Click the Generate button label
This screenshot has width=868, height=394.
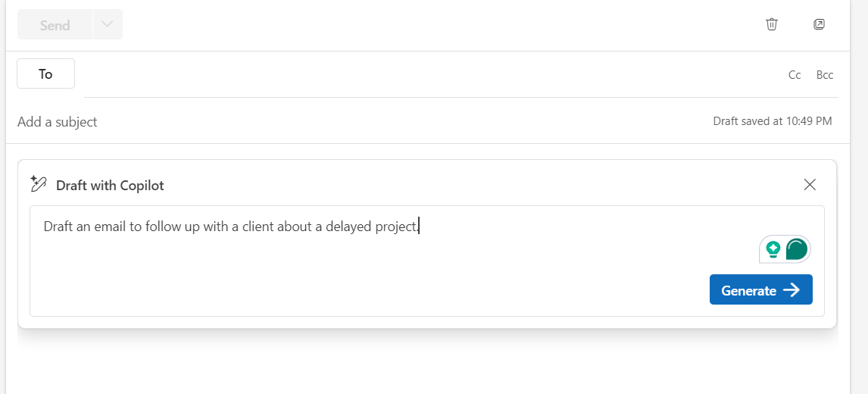[x=748, y=290]
